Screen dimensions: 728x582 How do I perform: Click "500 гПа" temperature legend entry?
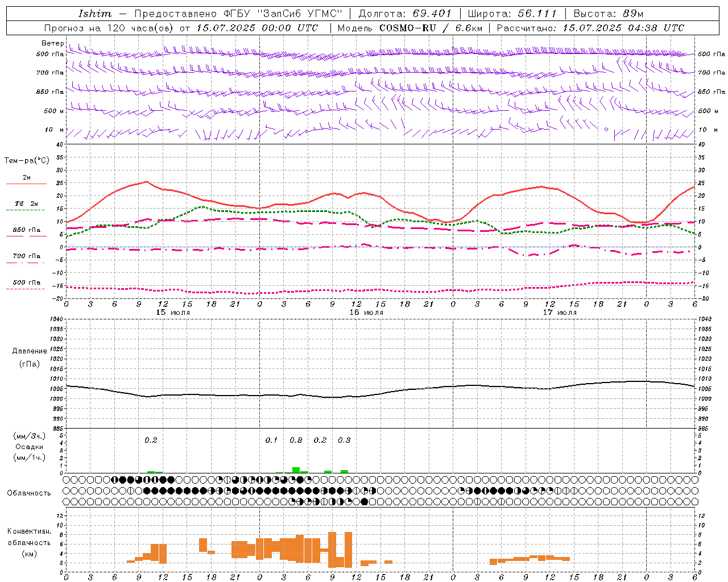(27, 282)
